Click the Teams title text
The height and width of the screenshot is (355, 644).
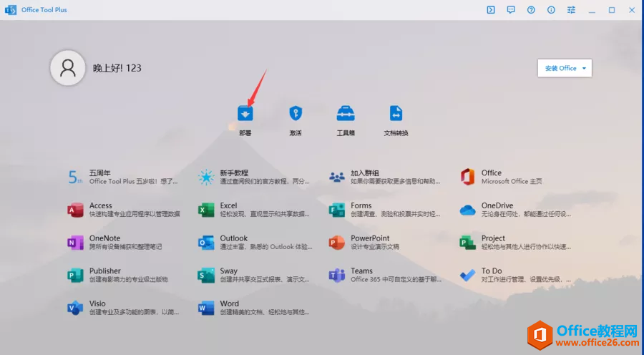[361, 271]
